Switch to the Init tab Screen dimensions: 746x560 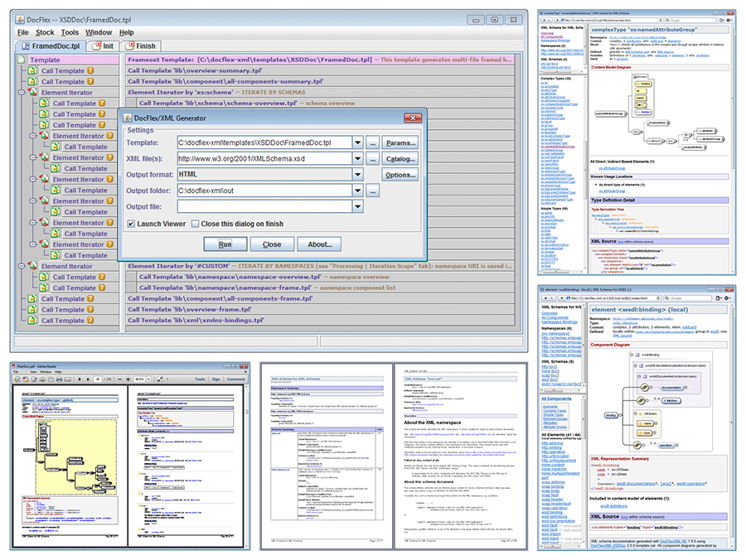pyautogui.click(x=104, y=46)
